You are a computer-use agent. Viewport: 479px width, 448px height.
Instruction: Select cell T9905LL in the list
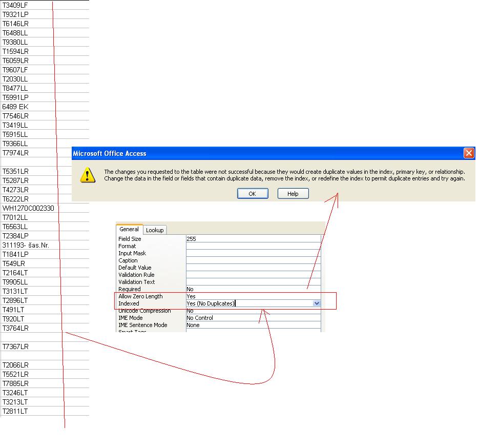pos(45,282)
